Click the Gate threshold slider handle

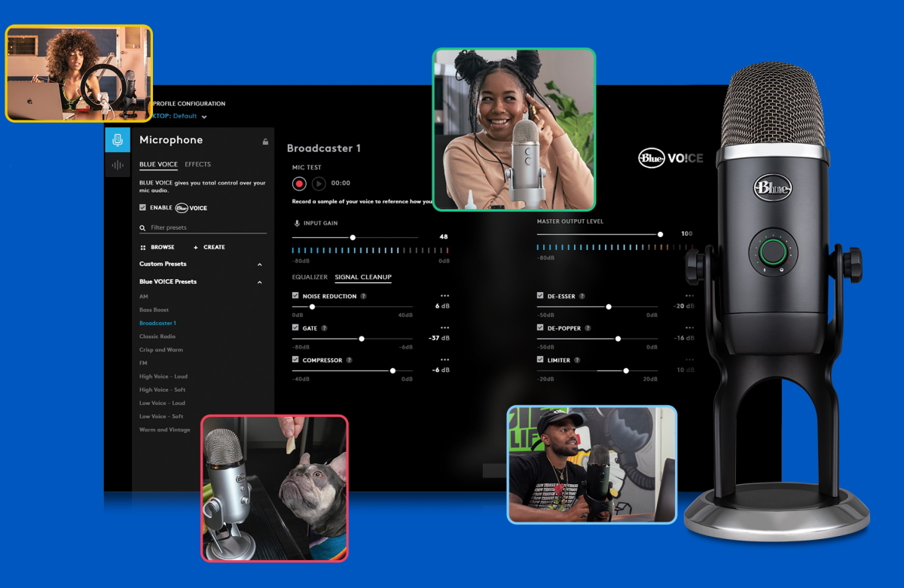click(362, 339)
